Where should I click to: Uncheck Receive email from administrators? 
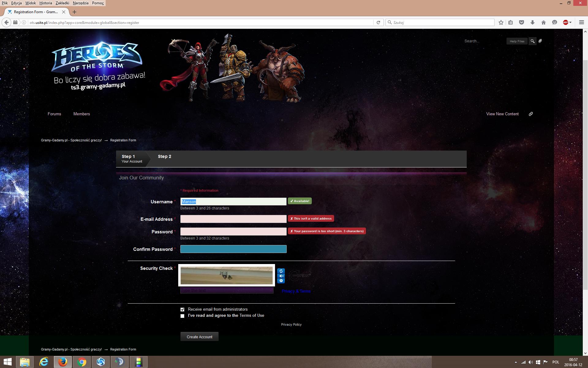[183, 309]
